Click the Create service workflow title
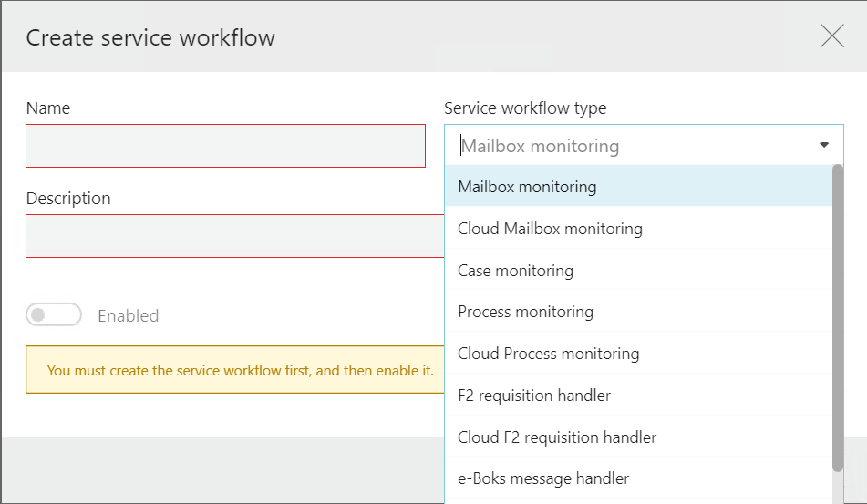Image resolution: width=867 pixels, height=504 pixels. pos(150,37)
